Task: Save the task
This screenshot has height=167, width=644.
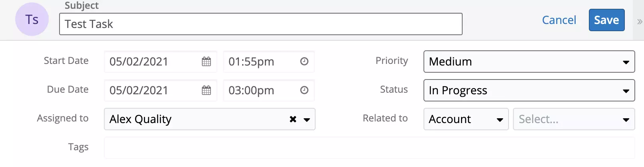Action: [606, 20]
